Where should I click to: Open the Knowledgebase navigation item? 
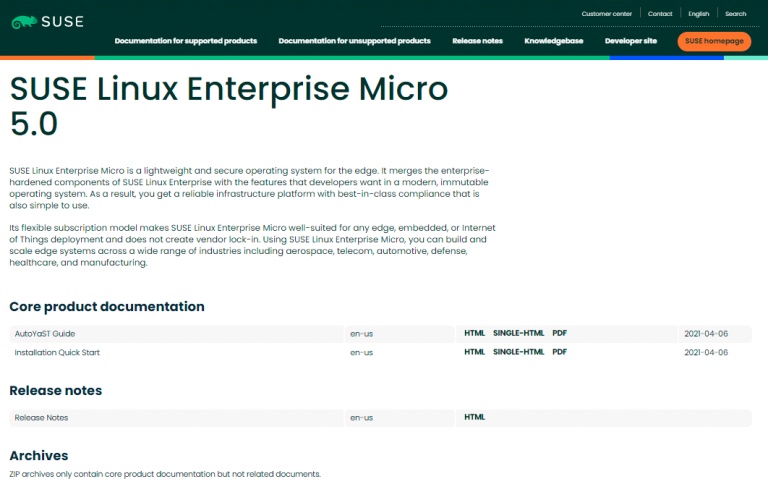553,41
